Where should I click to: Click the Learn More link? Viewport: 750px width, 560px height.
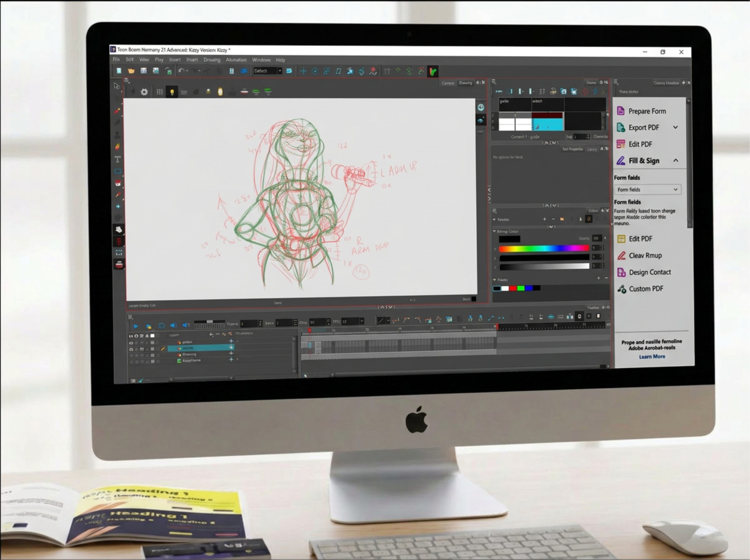click(652, 357)
